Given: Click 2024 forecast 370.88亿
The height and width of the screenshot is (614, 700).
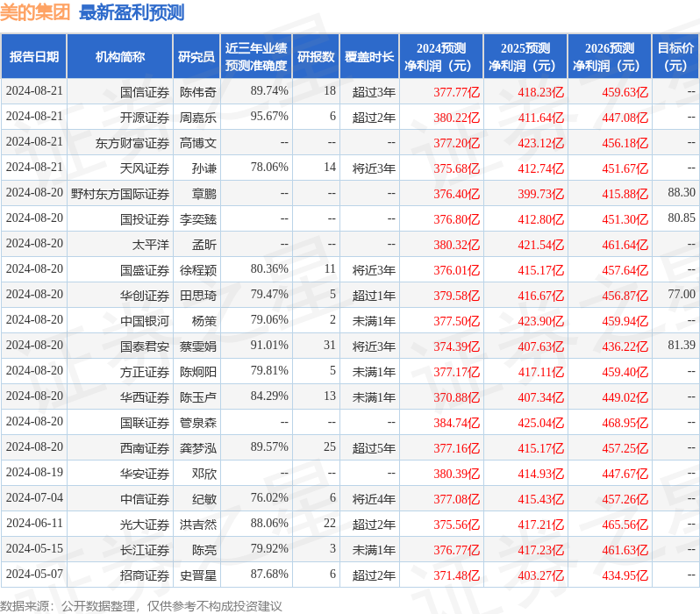Looking at the screenshot, I should [457, 397].
